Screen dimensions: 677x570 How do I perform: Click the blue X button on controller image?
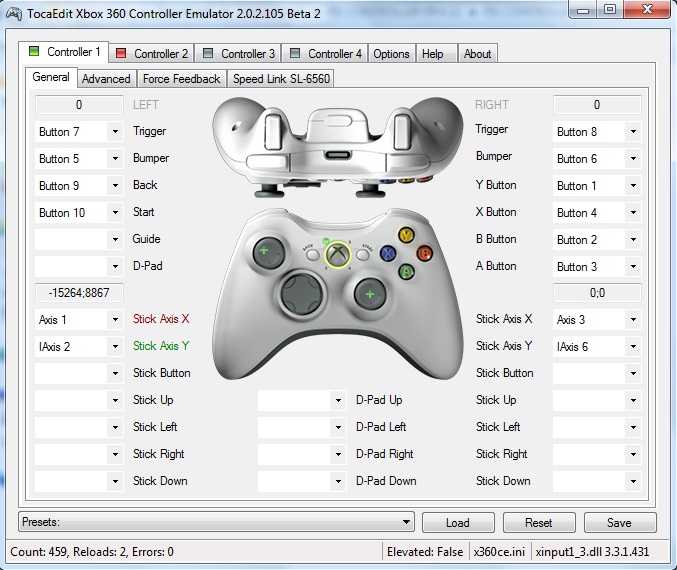pos(388,254)
